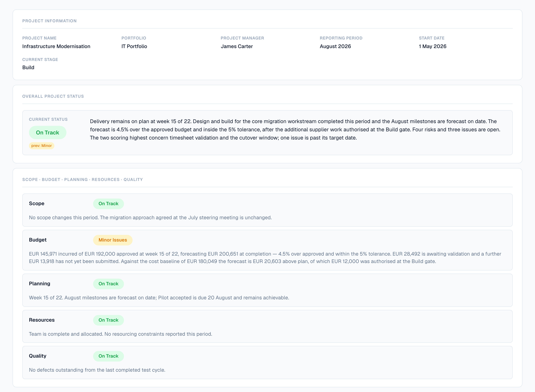Click the 'CURRENT STAGE' field label
Screen dimensions: 535x392
click(40, 60)
